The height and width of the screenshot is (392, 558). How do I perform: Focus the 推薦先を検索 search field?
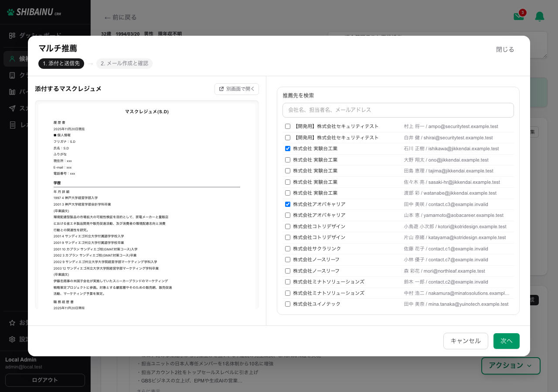click(398, 110)
